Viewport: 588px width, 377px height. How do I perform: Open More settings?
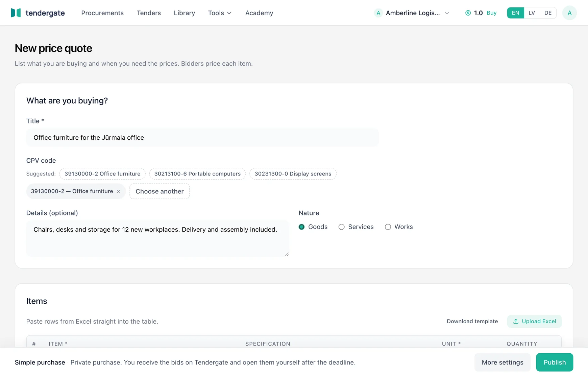(503, 362)
